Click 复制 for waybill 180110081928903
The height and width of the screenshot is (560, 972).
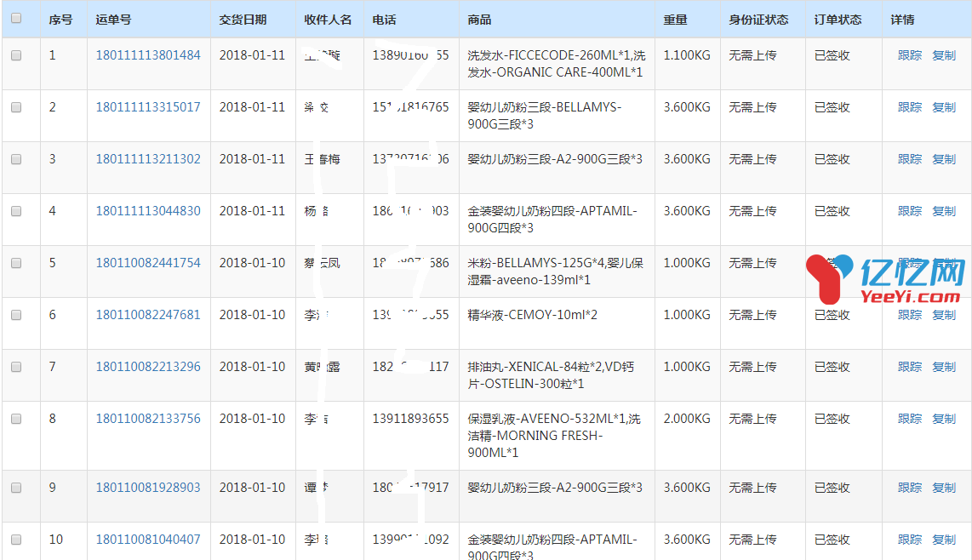click(x=944, y=488)
